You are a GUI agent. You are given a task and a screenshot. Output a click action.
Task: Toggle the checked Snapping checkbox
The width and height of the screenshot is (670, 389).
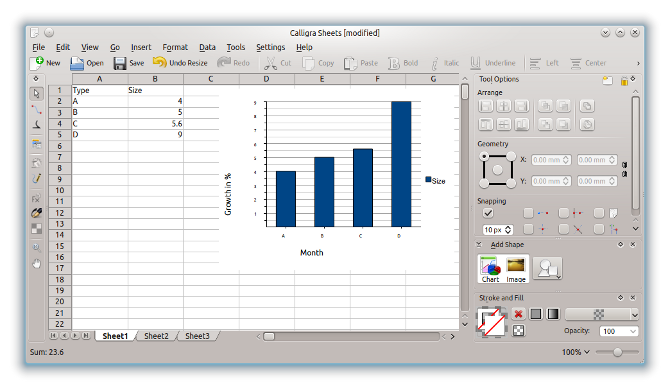(488, 213)
